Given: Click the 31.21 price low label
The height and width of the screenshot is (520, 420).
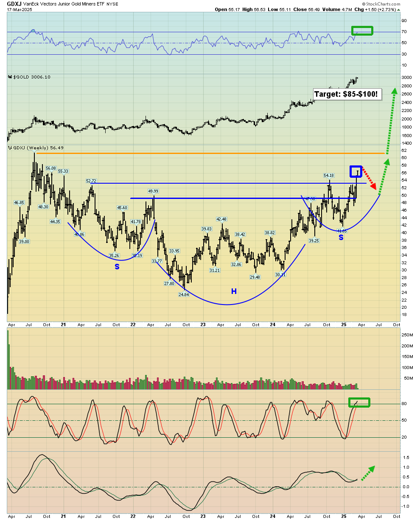Looking at the screenshot, I should click(214, 270).
